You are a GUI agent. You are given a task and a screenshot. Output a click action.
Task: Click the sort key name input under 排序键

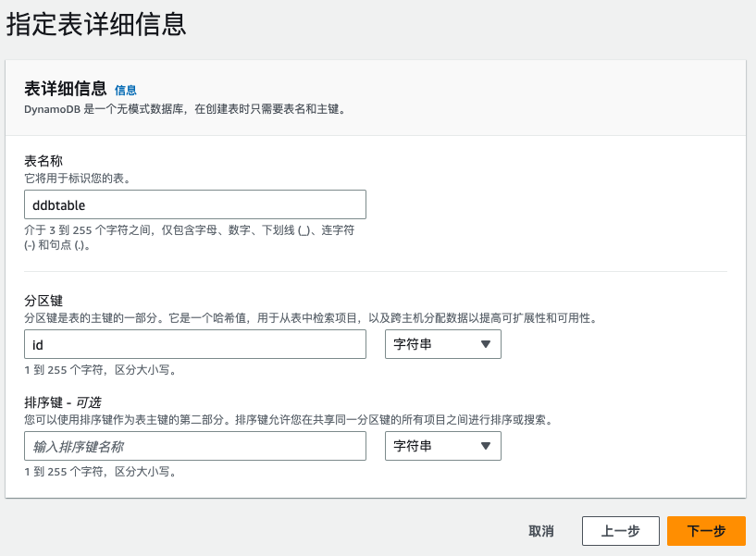194,445
